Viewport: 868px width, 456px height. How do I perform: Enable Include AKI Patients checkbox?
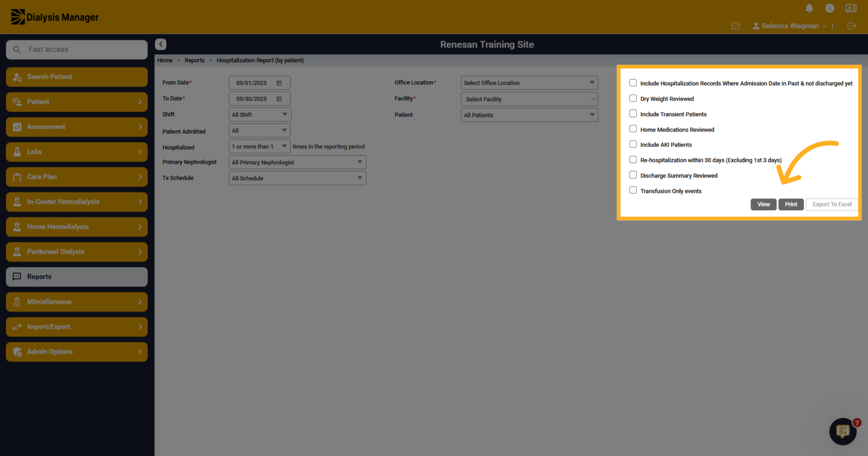(633, 144)
